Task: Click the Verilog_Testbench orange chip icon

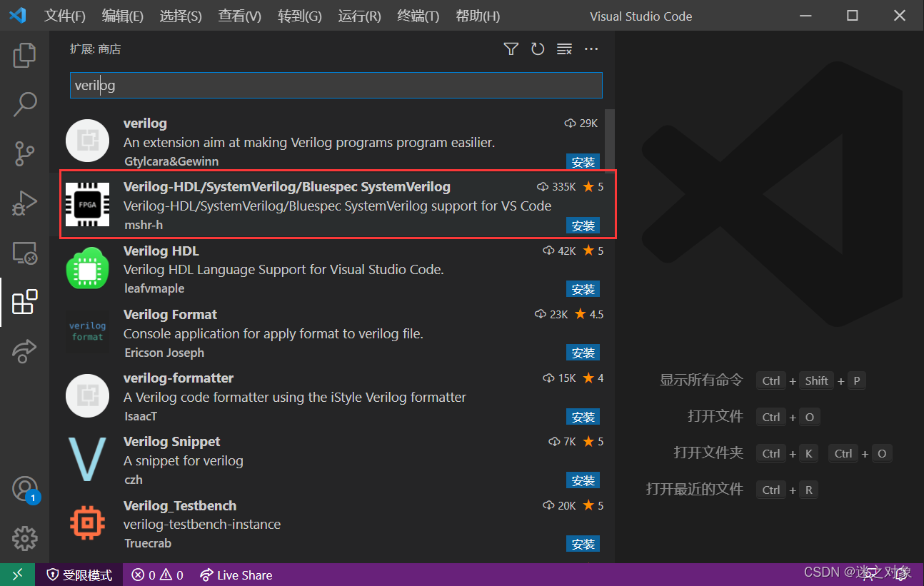Action: [87, 522]
